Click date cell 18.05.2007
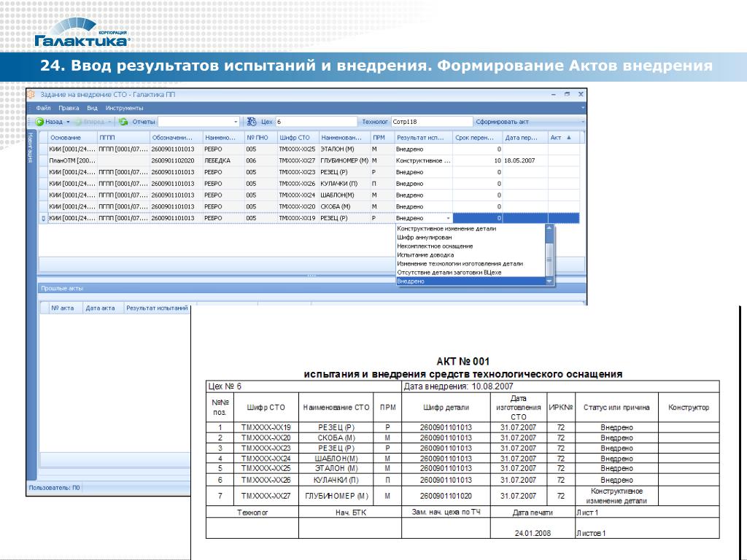This screenshot has height=560, width=747. point(525,161)
